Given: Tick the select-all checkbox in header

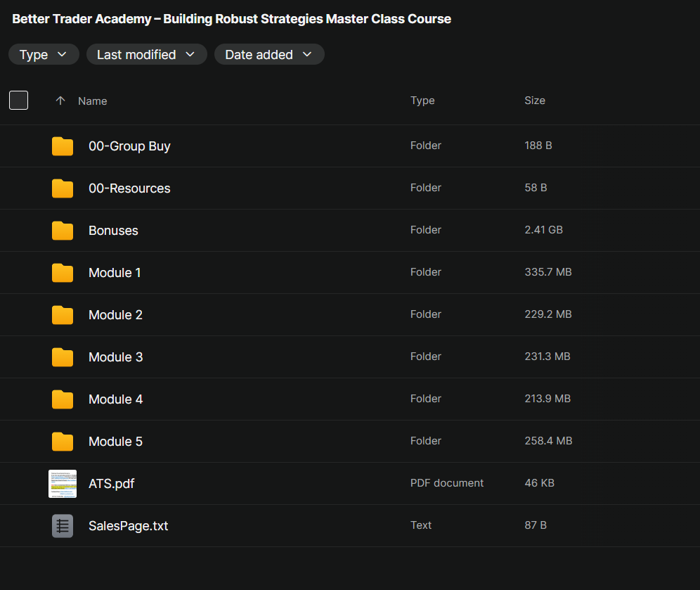Looking at the screenshot, I should click(x=19, y=100).
